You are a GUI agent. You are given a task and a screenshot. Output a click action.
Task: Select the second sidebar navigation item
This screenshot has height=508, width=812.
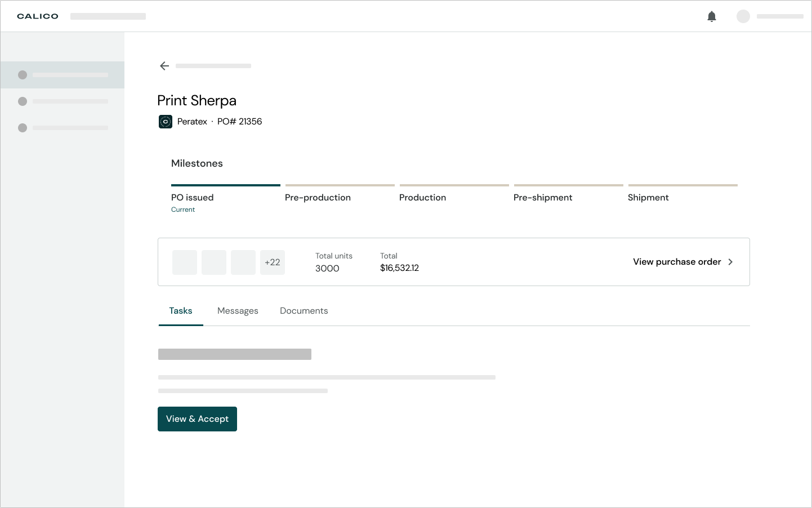(63, 101)
